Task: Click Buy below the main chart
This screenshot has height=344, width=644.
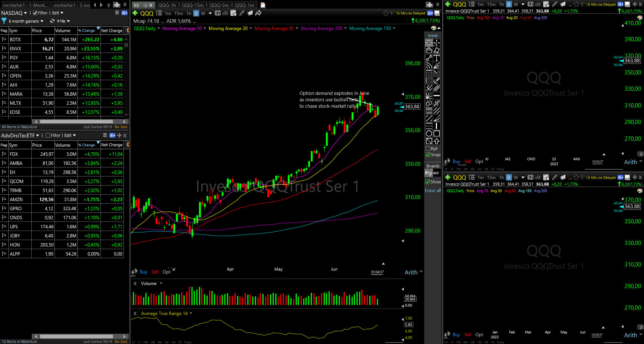Action: point(144,272)
